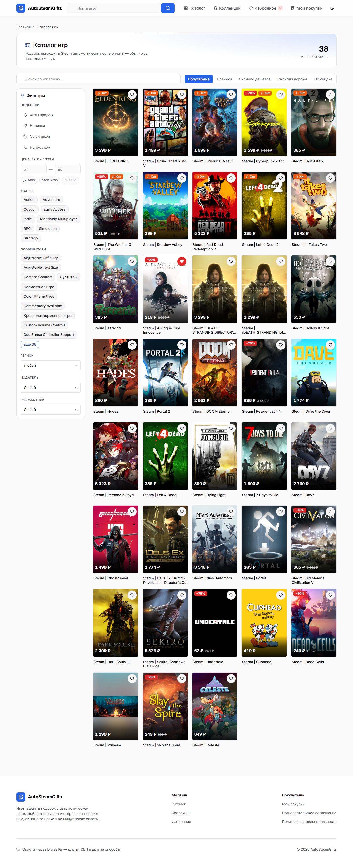
Task: Select На русском collection filter
Action: pos(51,147)
